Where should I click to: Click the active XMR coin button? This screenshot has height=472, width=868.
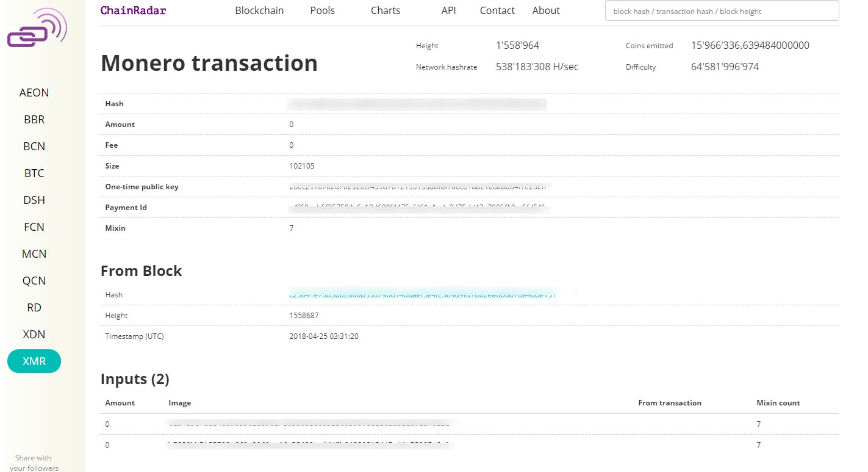(34, 361)
